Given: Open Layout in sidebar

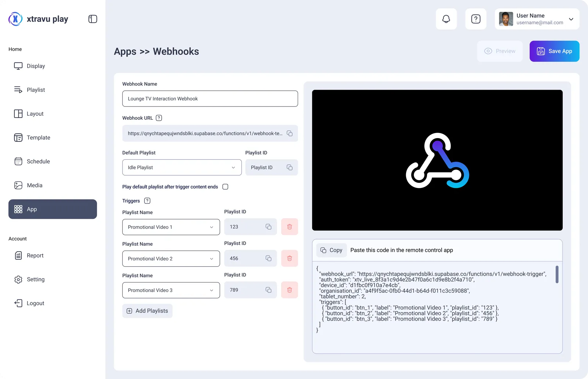Looking at the screenshot, I should click(x=53, y=114).
